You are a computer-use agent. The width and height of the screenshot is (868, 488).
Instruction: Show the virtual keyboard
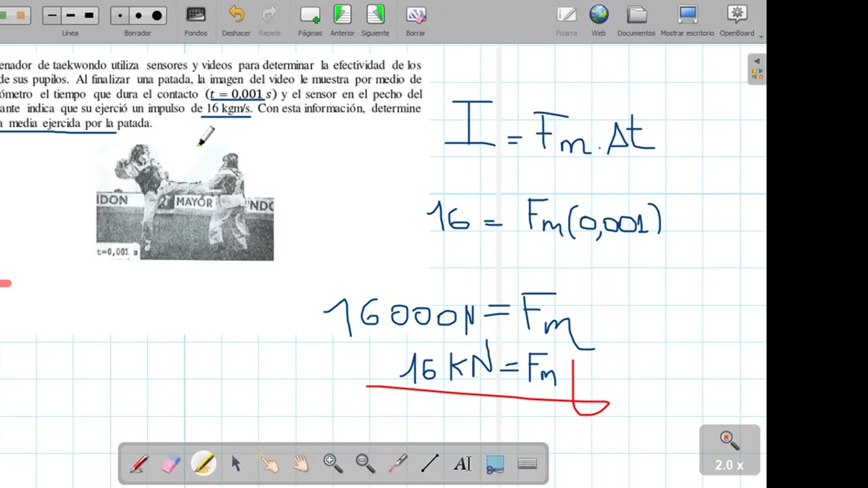point(528,464)
